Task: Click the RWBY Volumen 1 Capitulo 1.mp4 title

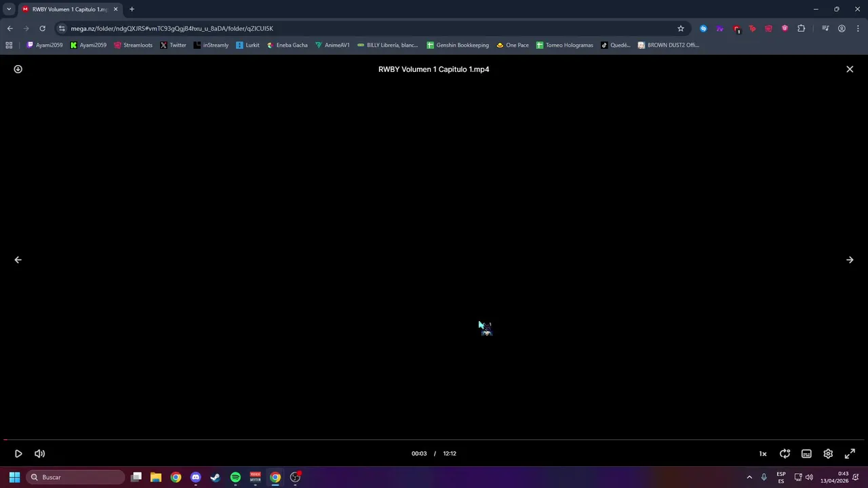Action: [434, 69]
